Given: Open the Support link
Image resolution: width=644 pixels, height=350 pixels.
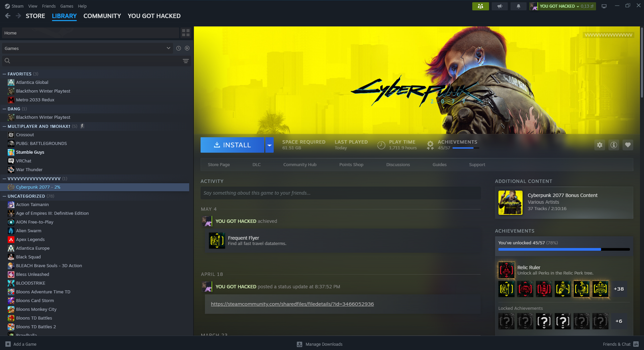Looking at the screenshot, I should point(477,165).
